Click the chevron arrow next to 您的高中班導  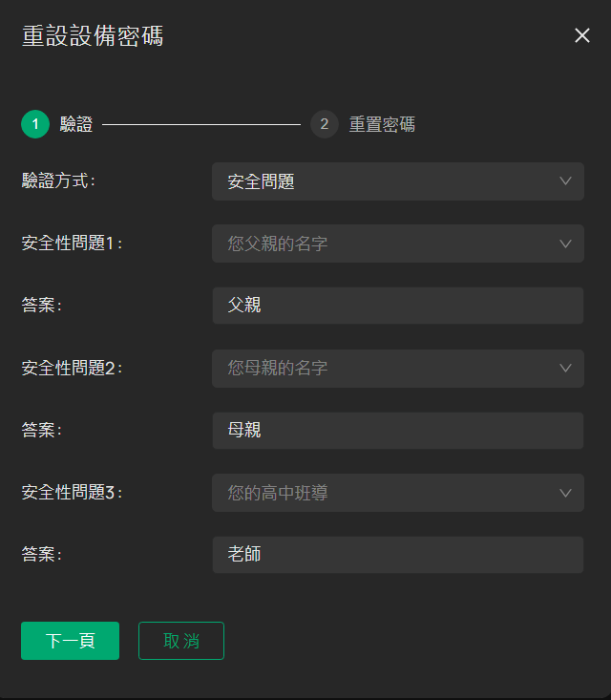pyautogui.click(x=565, y=493)
